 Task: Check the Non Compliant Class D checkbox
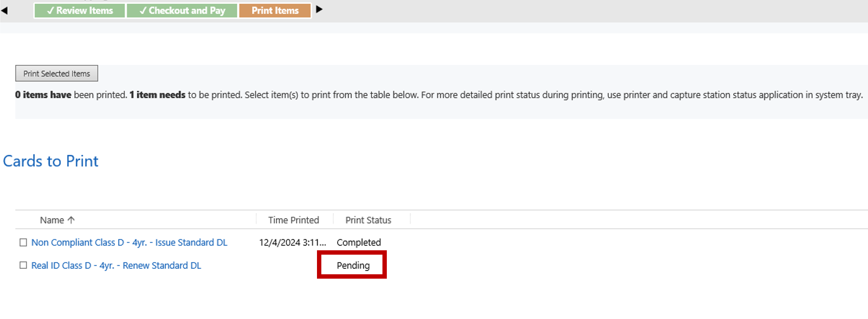click(x=23, y=243)
